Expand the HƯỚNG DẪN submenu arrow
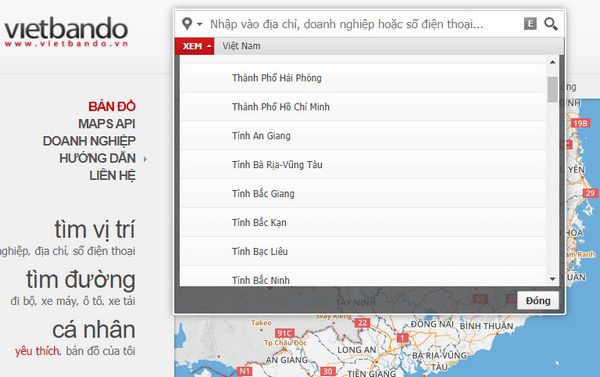 pyautogui.click(x=145, y=159)
